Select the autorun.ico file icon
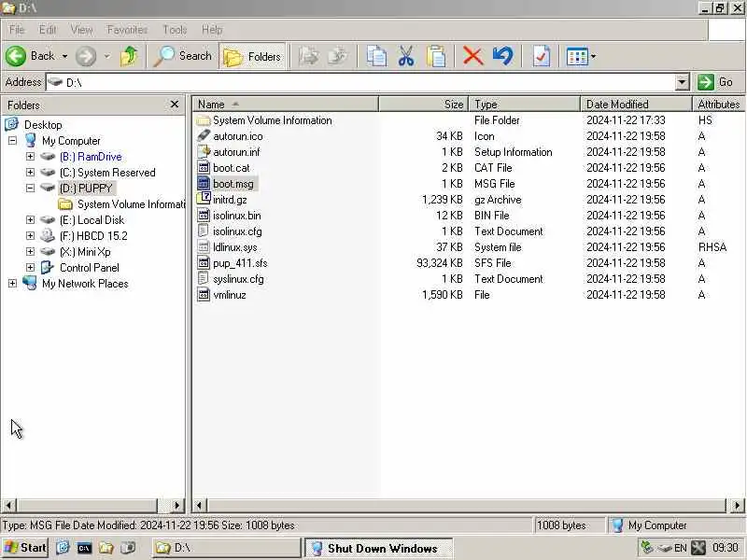 pos(204,136)
